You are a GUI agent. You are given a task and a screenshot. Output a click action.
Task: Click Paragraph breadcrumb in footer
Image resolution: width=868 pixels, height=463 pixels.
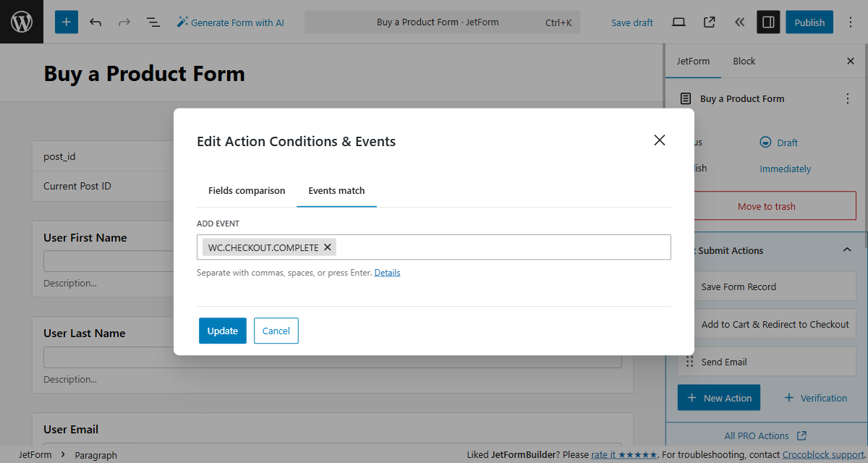tap(95, 455)
